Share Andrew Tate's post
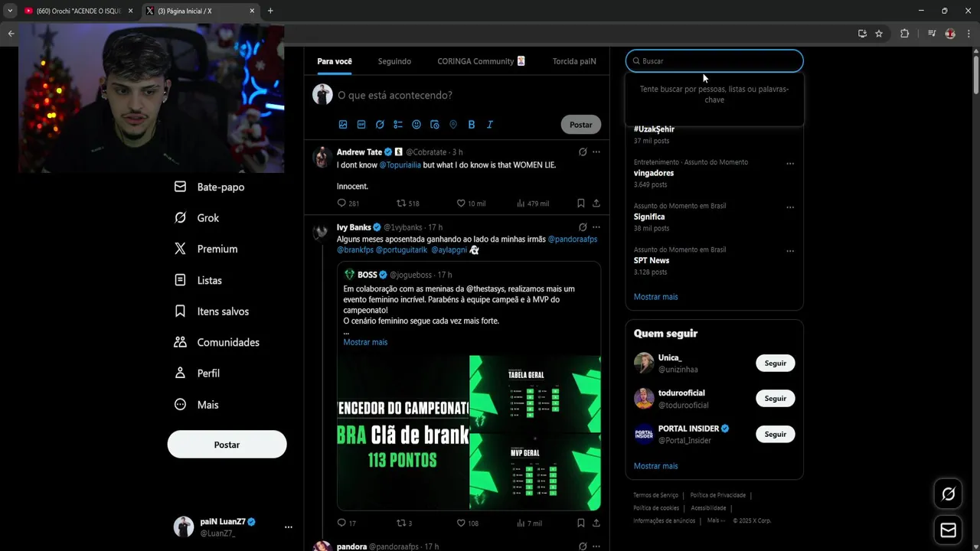 pyautogui.click(x=596, y=204)
